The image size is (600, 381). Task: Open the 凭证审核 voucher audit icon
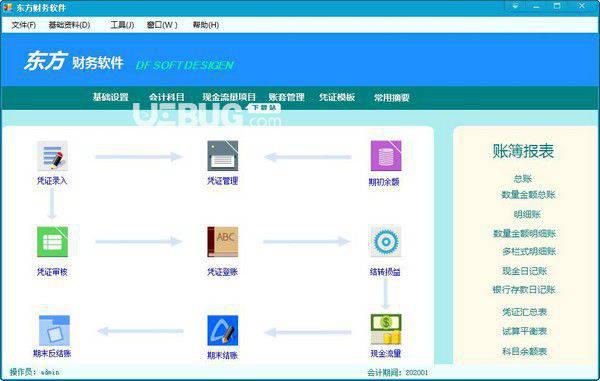tap(52, 242)
